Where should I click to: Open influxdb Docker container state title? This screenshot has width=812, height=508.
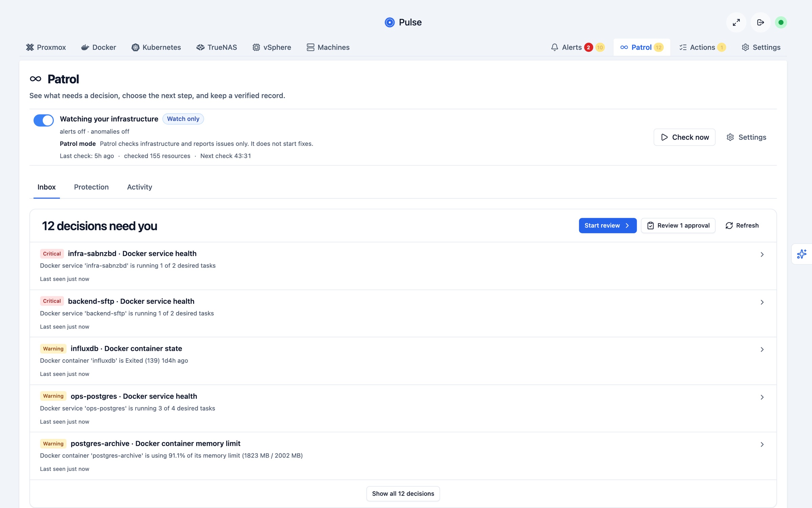tap(126, 348)
